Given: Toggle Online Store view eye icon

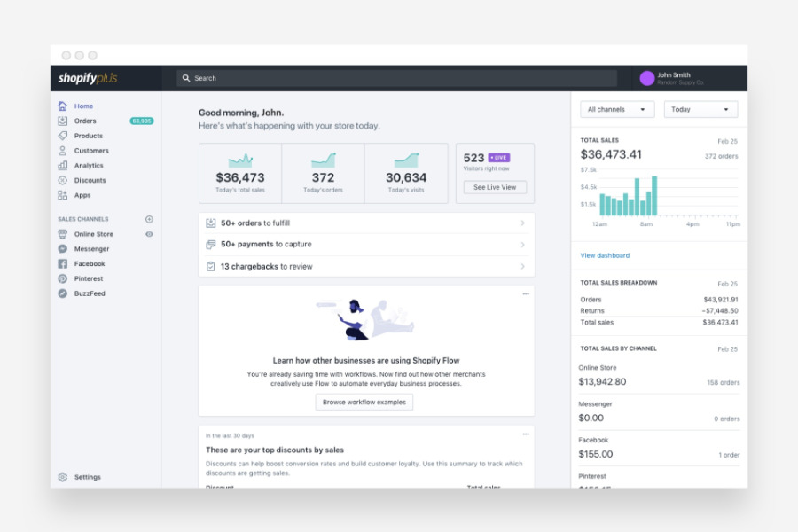Looking at the screenshot, I should pos(149,234).
